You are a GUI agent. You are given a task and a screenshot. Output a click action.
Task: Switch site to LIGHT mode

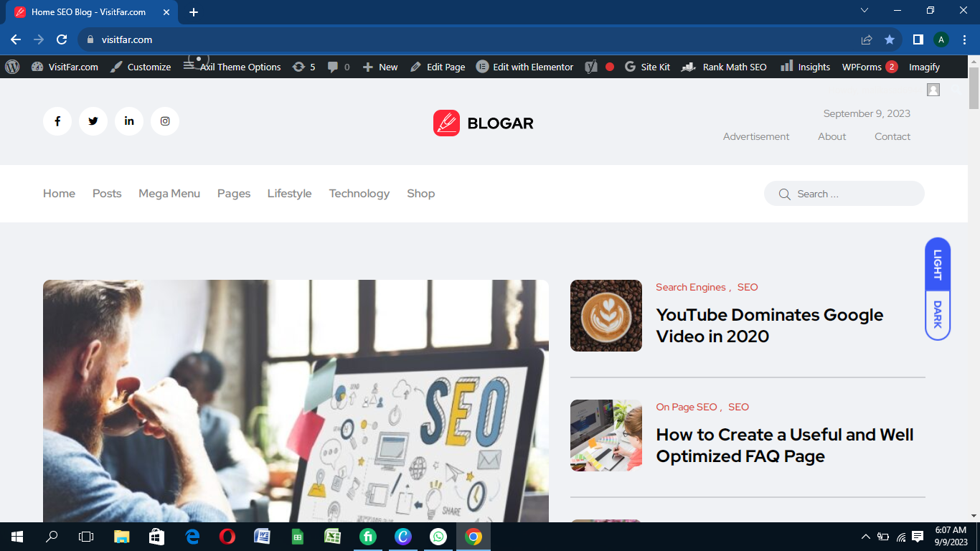click(x=937, y=264)
